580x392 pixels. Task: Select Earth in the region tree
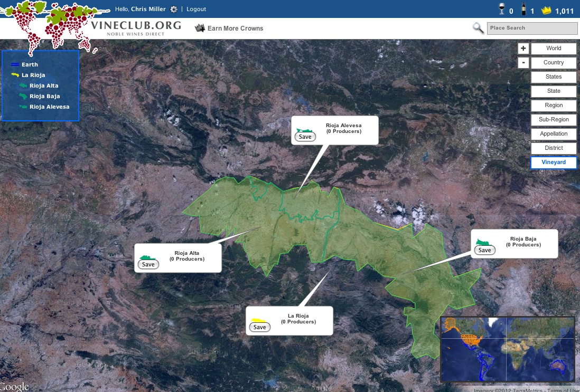(30, 64)
